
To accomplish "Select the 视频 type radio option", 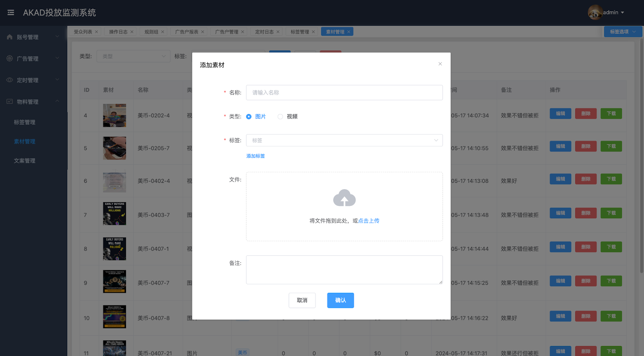I will (280, 117).
